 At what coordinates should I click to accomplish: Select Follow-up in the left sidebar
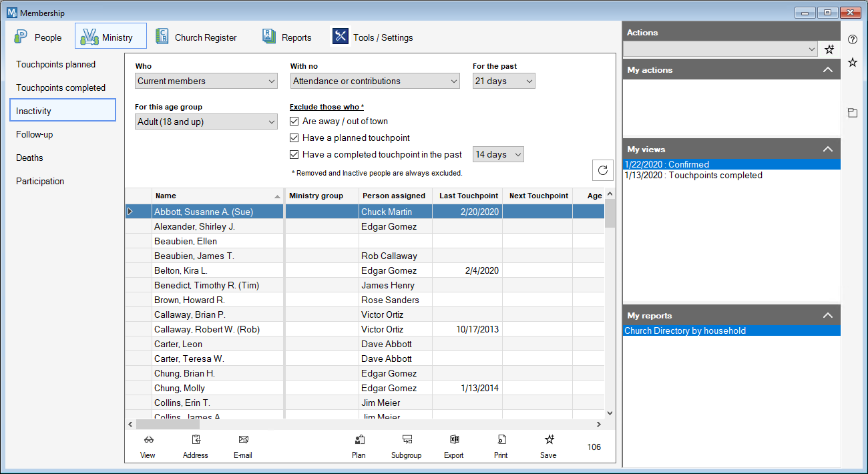(35, 135)
